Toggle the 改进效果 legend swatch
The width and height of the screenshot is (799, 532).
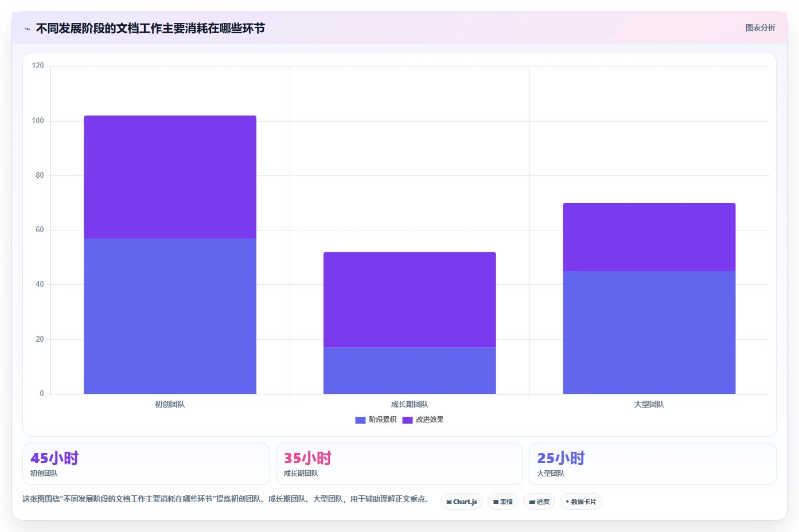[x=407, y=420]
